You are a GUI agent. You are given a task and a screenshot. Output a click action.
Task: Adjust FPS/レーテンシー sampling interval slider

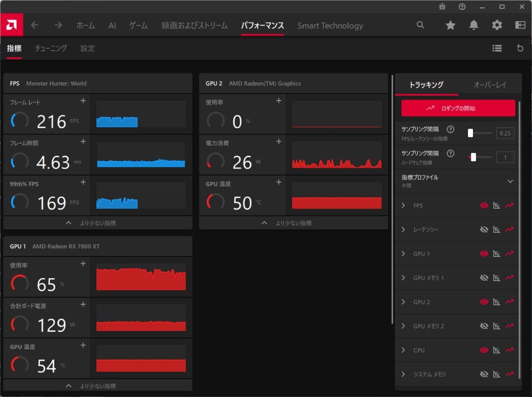click(x=480, y=133)
